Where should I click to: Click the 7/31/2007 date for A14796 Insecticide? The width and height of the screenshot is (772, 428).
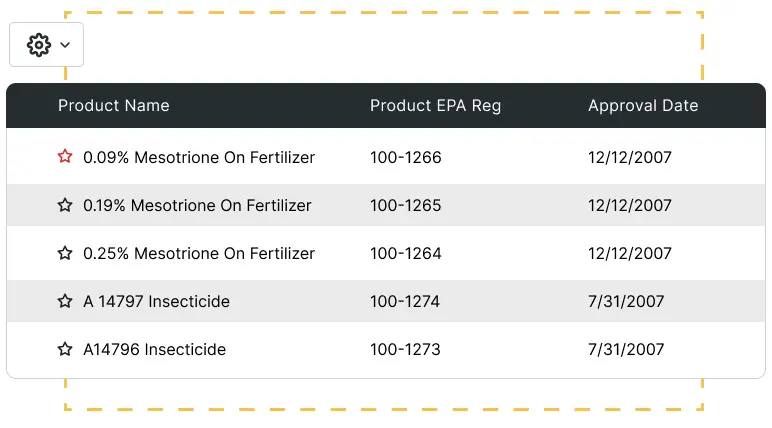pyautogui.click(x=626, y=349)
